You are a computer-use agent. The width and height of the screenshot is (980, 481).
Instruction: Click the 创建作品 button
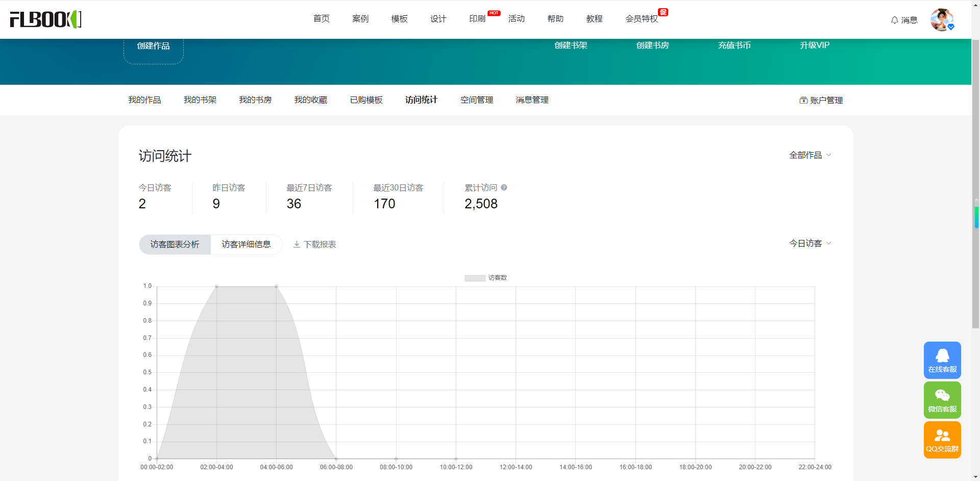click(153, 46)
